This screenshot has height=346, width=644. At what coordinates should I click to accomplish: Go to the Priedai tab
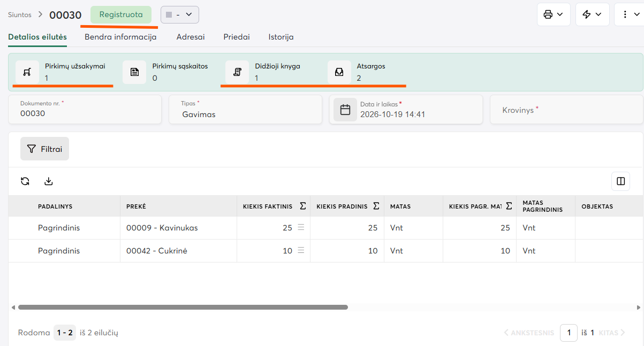[237, 37]
